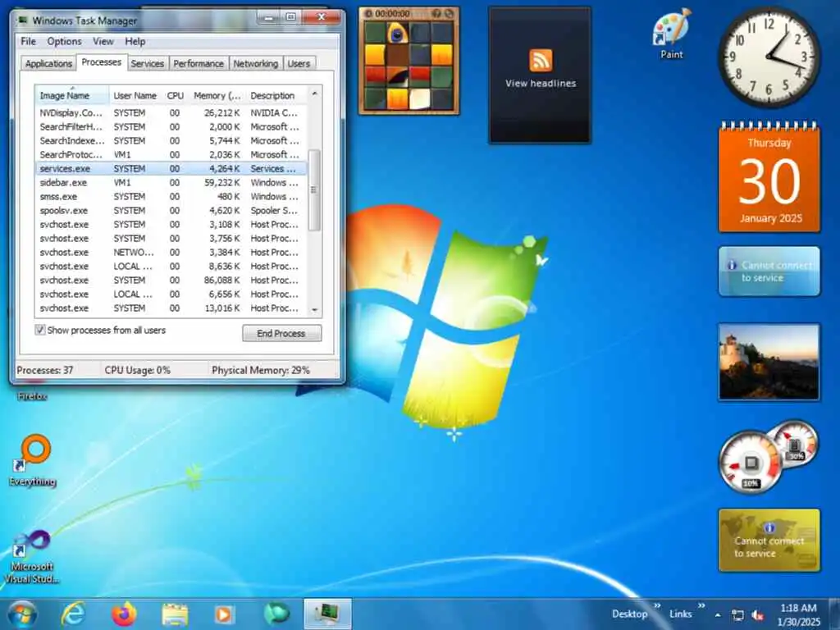Screen dimensions: 840x630
Task: Click the taskbar clock showing 1:18 AM
Action: coord(799,614)
